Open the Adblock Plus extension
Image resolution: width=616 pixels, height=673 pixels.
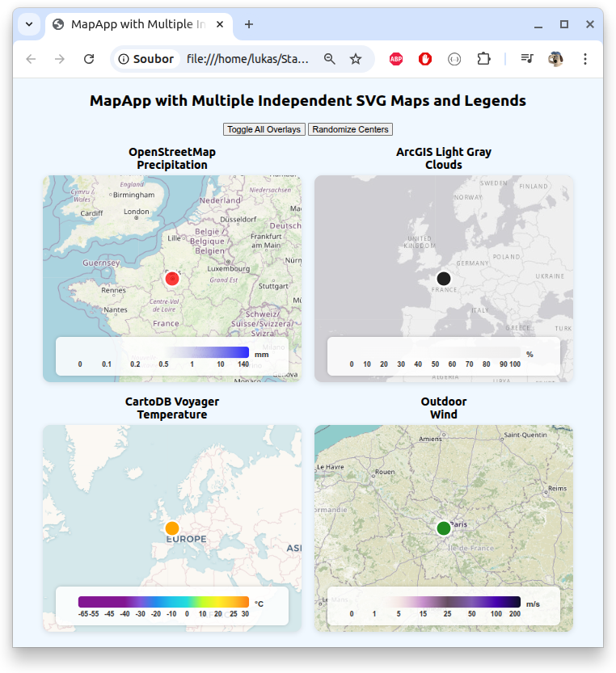[x=396, y=59]
